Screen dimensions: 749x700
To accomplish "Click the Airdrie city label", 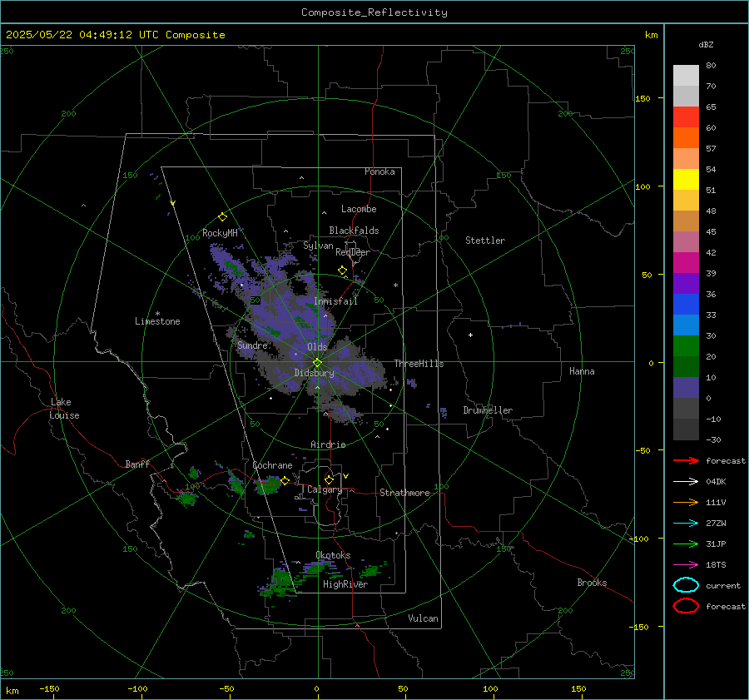I will pos(328,444).
